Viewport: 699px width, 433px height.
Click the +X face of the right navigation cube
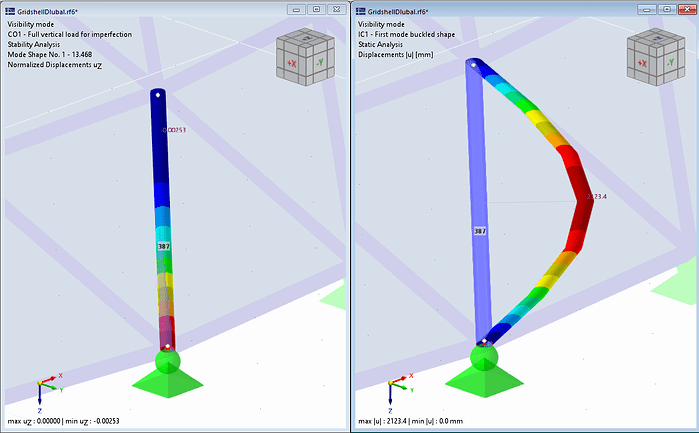pos(645,62)
